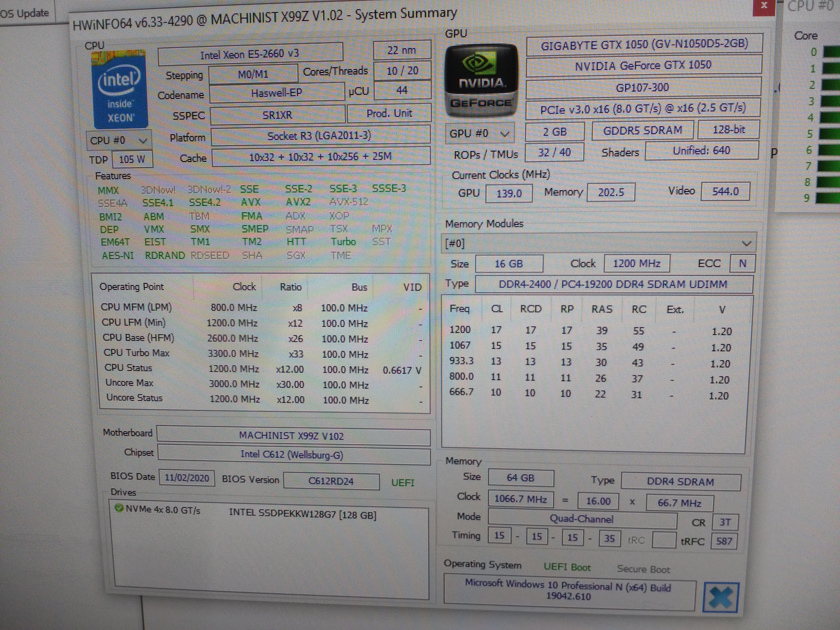Click the OS Update tab

[25, 13]
